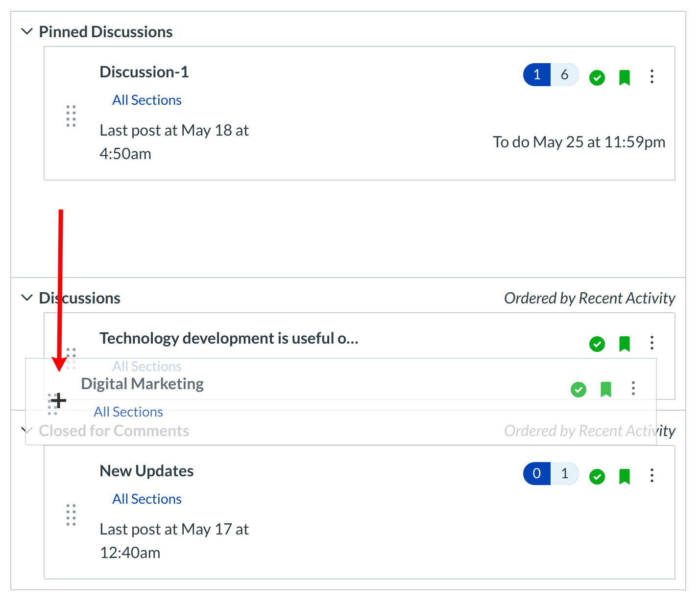This screenshot has height=605, width=700.
Task: Click drag handle of Discussion-1
Action: pos(71,116)
